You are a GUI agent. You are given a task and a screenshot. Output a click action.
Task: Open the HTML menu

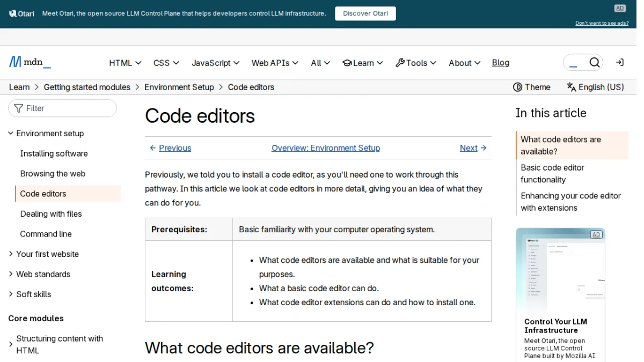(x=125, y=63)
